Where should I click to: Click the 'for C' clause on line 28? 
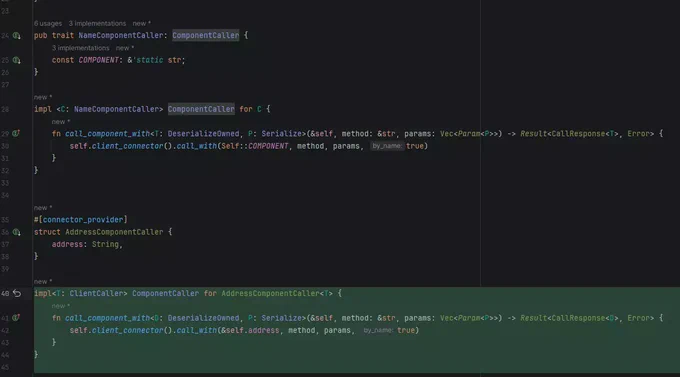(250, 109)
